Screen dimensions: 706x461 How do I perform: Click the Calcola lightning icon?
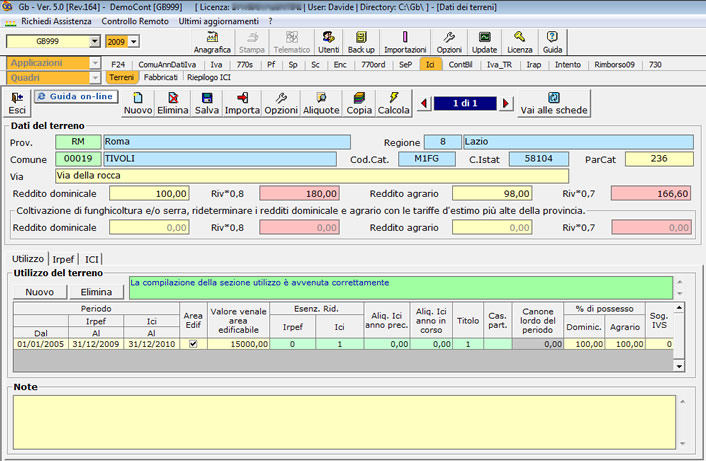pyautogui.click(x=393, y=104)
